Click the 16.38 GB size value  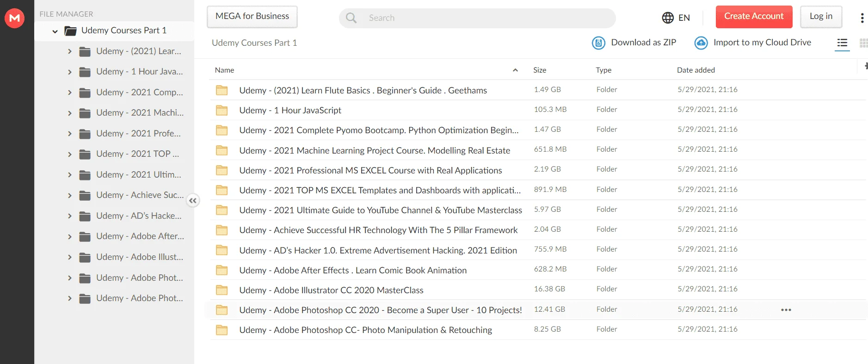click(549, 289)
